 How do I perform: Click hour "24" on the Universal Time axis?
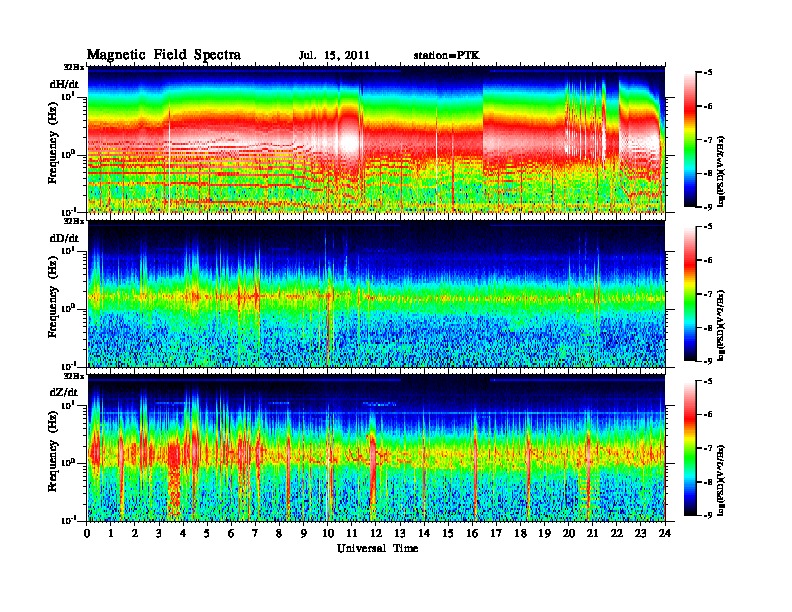point(665,533)
